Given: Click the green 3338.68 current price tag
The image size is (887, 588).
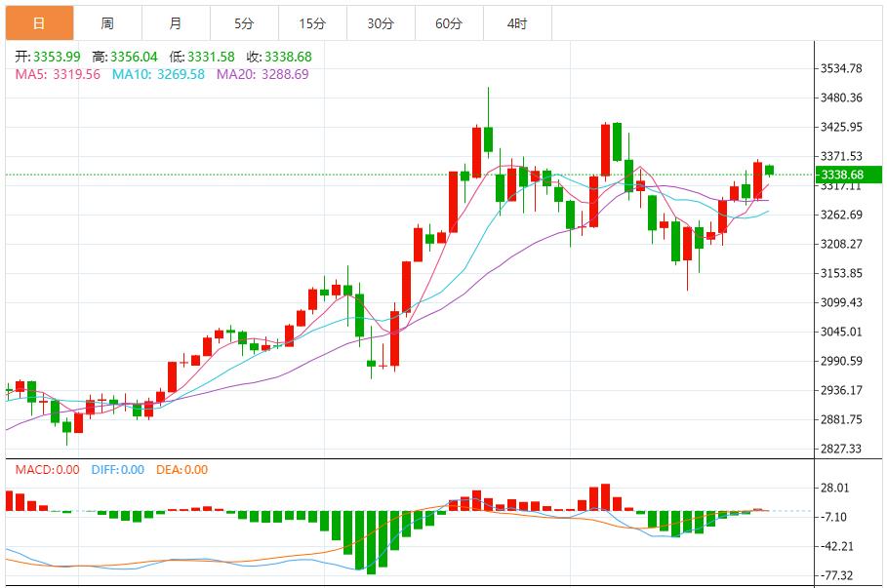Looking at the screenshot, I should [847, 175].
